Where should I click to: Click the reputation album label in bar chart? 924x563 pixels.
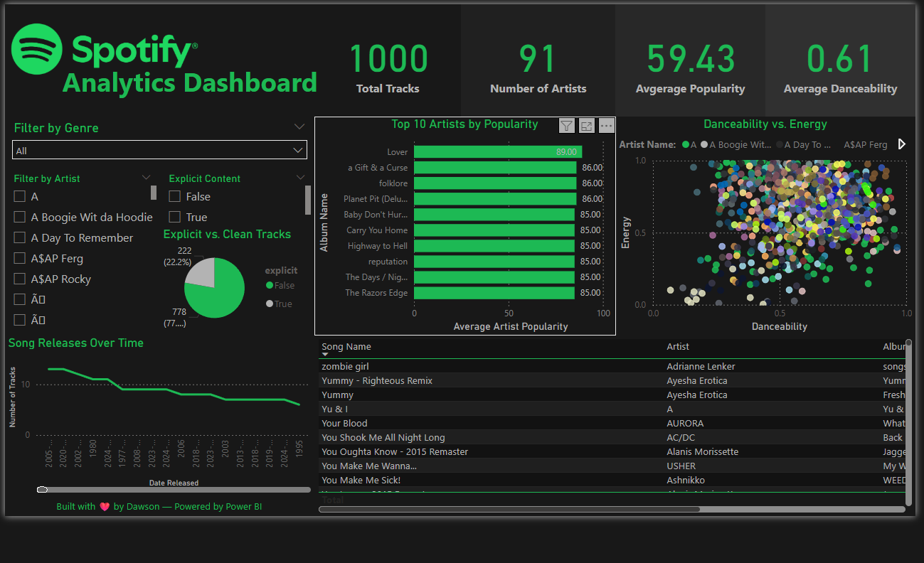(x=388, y=262)
